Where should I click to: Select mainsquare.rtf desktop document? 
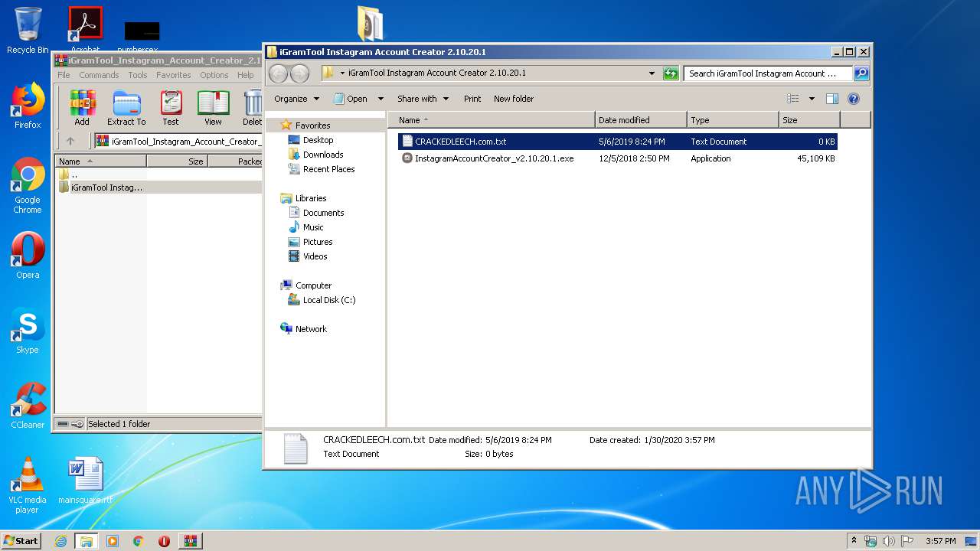click(x=85, y=481)
